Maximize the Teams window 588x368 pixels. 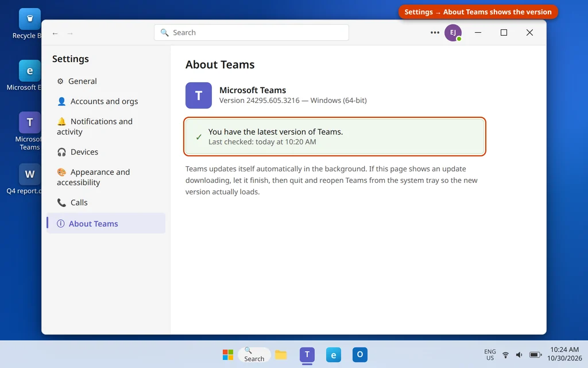click(x=504, y=33)
